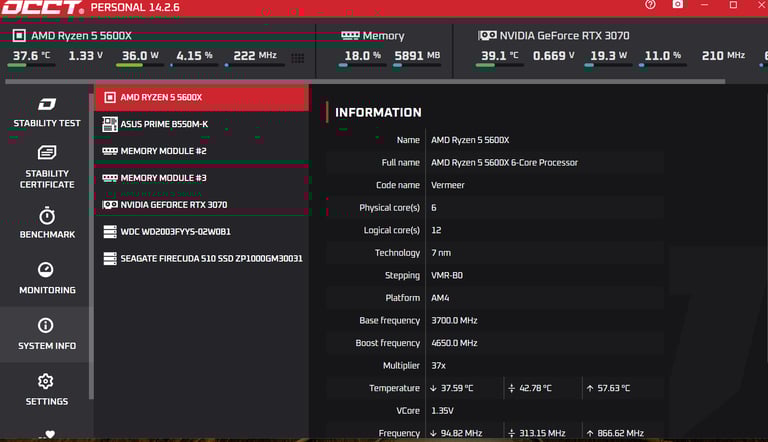Click the CPU power 36.0 W reading
The width and height of the screenshot is (768, 442).
[140, 56]
